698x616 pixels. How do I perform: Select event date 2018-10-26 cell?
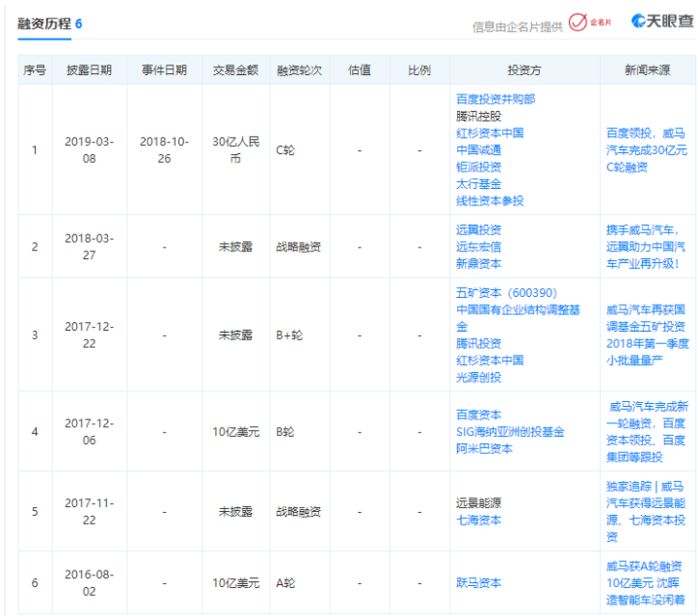click(164, 150)
